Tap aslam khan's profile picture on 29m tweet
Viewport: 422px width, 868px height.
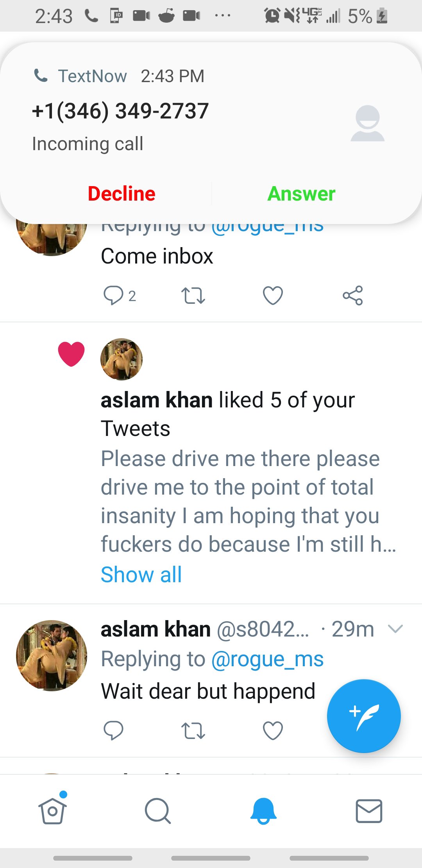pos(52,655)
